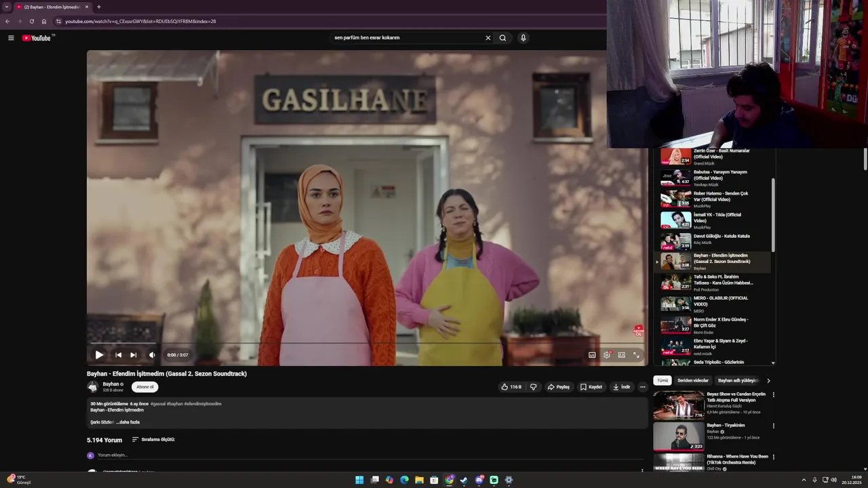
Task: Toggle subtitles in the player
Action: tap(592, 354)
